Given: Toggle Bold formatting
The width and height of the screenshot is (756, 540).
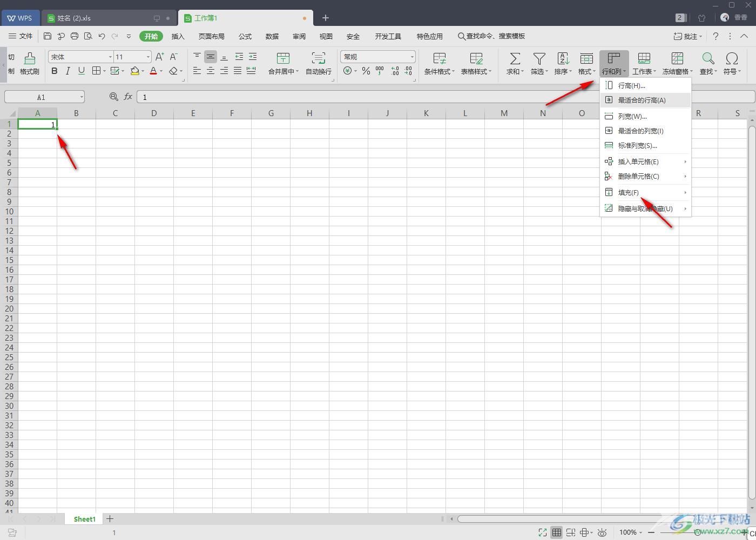Looking at the screenshot, I should (55, 71).
